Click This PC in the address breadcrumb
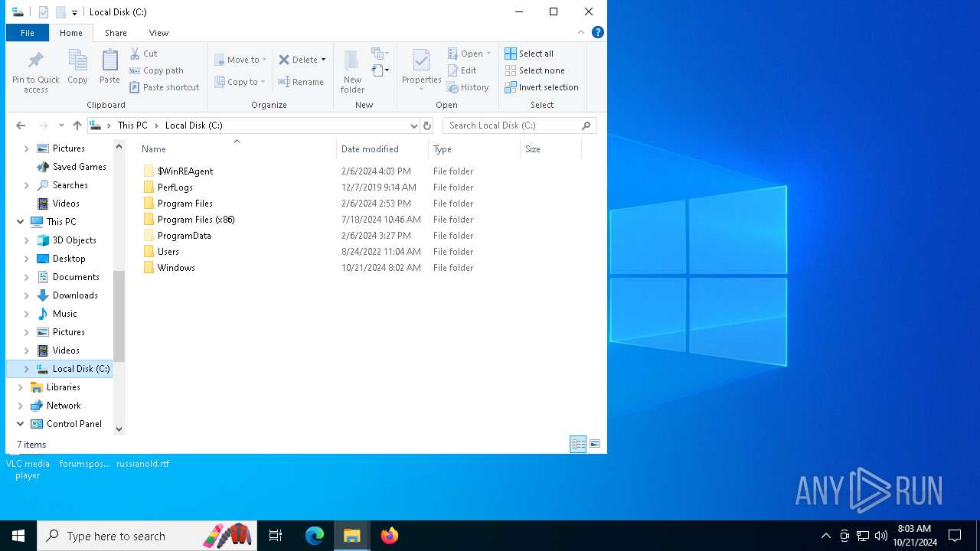Image resolution: width=980 pixels, height=551 pixels. (x=132, y=126)
